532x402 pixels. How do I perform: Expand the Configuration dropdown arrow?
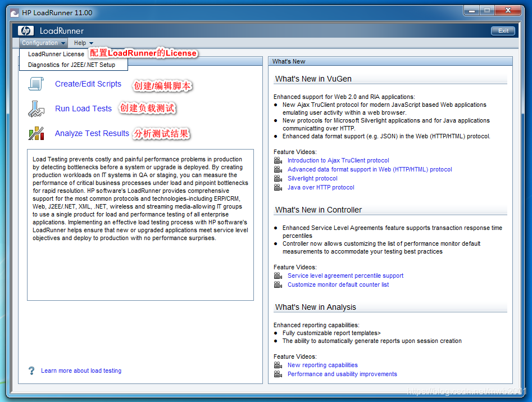63,43
